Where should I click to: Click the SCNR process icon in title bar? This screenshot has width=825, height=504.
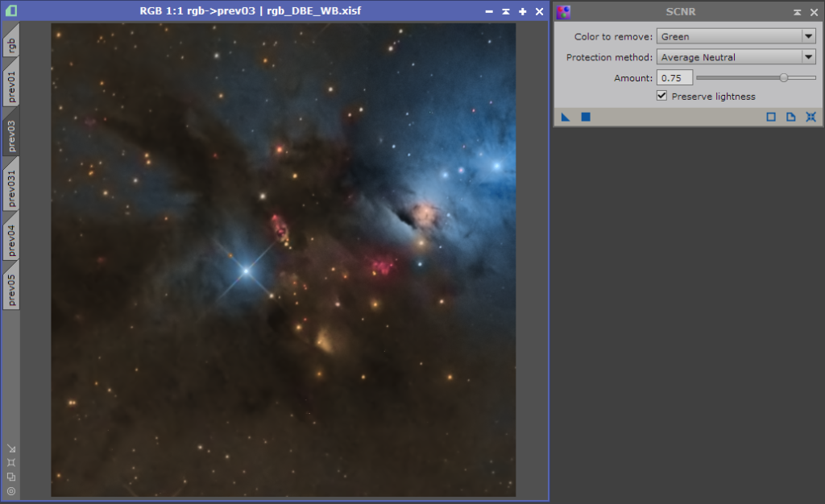click(x=563, y=12)
